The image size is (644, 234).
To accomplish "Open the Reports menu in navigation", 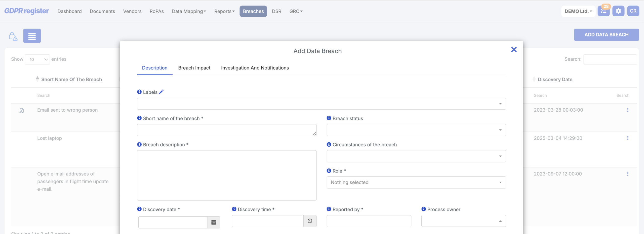I will coord(224,11).
